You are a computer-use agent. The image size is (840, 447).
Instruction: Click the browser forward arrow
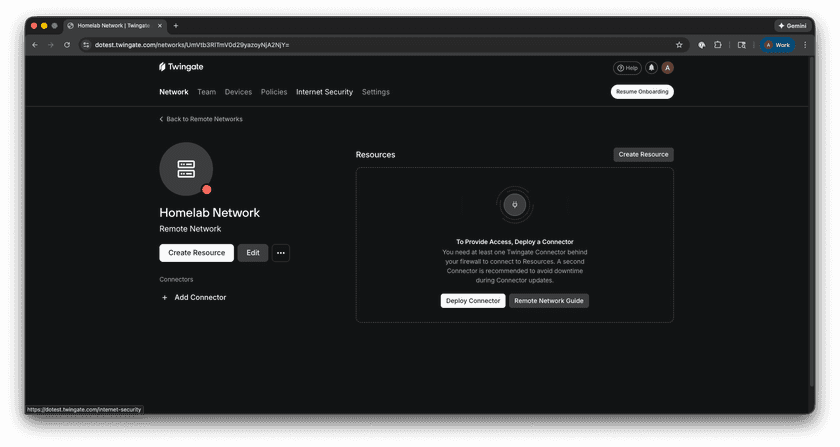51,45
